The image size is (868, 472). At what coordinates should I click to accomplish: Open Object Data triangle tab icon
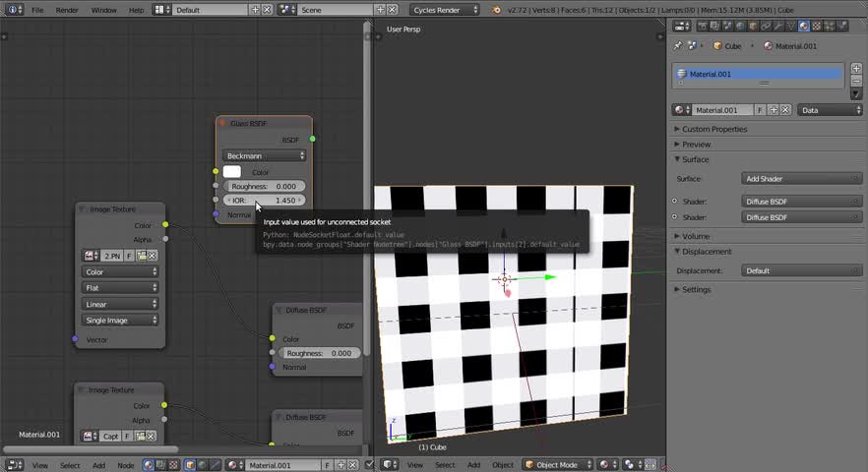point(791,26)
